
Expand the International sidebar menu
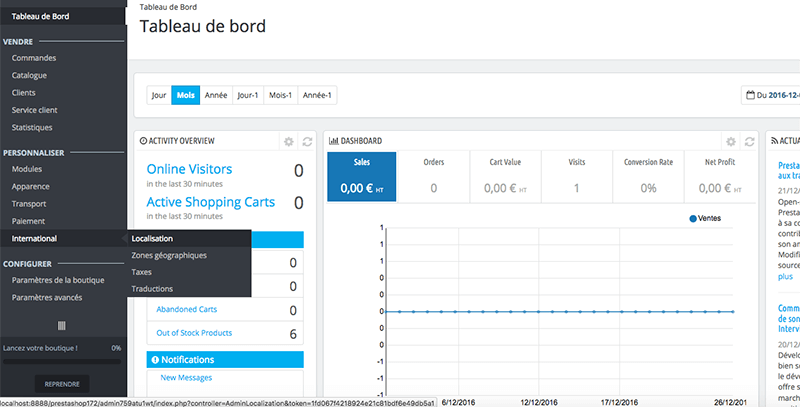click(34, 238)
